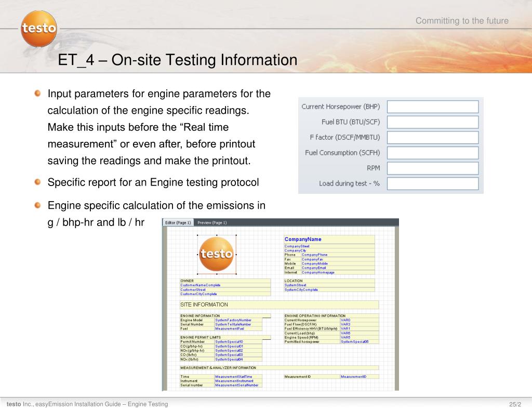This screenshot has width=532, height=411.
Task: Click the MEASUREMENT & ANALYZER INFORMATION header
Action: pos(279,367)
